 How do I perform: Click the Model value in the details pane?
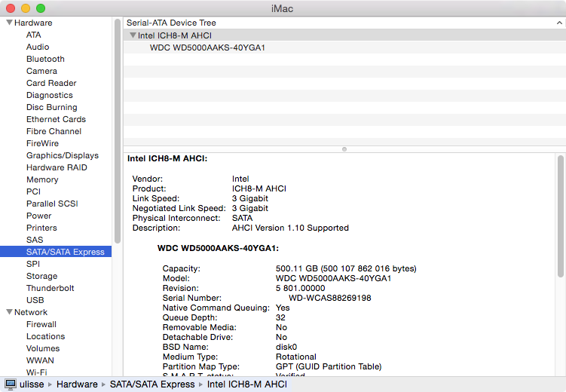[x=333, y=278]
